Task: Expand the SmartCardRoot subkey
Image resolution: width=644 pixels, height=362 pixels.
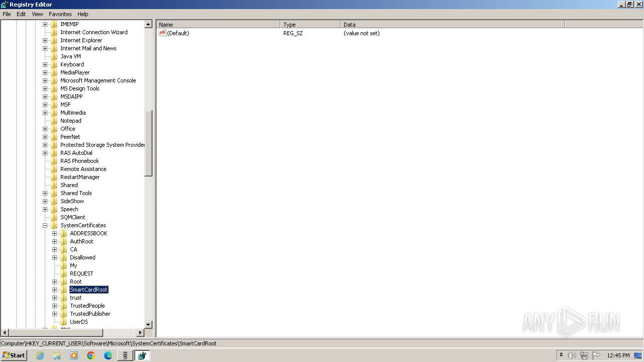Action: tap(54, 290)
